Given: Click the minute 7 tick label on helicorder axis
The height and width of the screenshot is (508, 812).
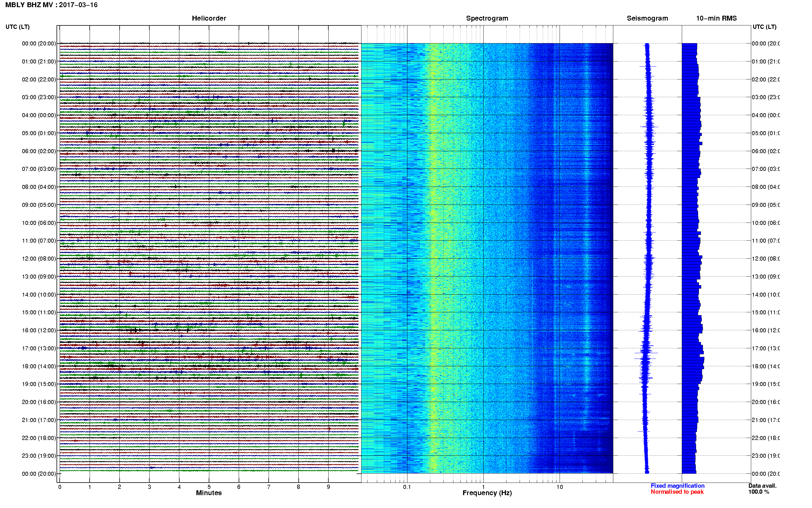Looking at the screenshot, I should (269, 487).
